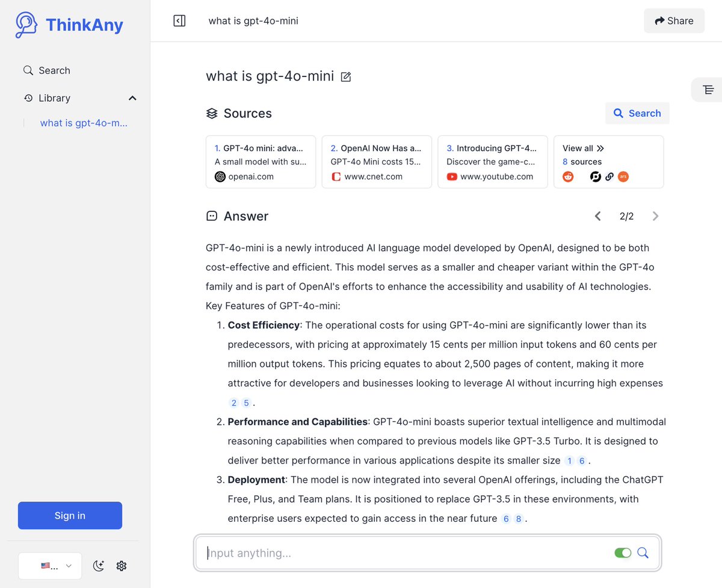Click the 'Performance and Capabilities' bold text
The height and width of the screenshot is (588, 722).
point(297,422)
